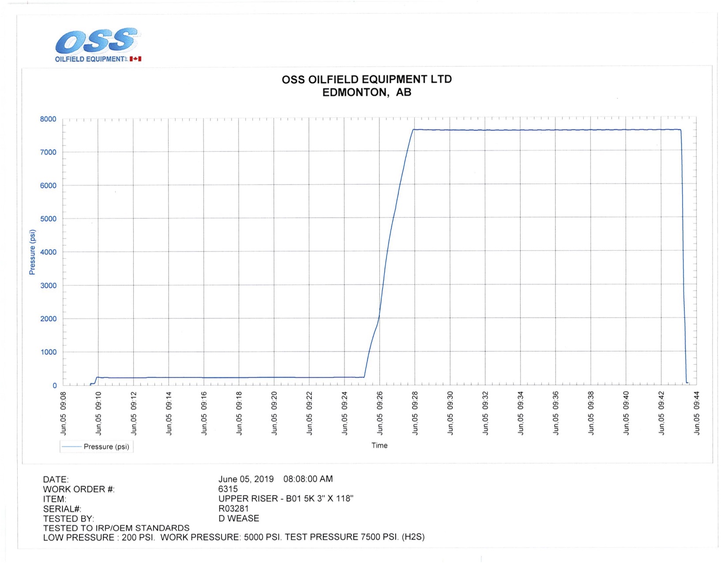Click the high-pressure plateau of the curve

(x=547, y=130)
